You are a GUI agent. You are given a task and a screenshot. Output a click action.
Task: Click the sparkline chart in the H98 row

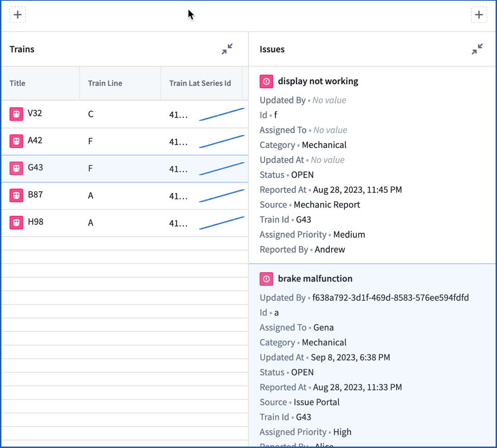pyautogui.click(x=222, y=223)
